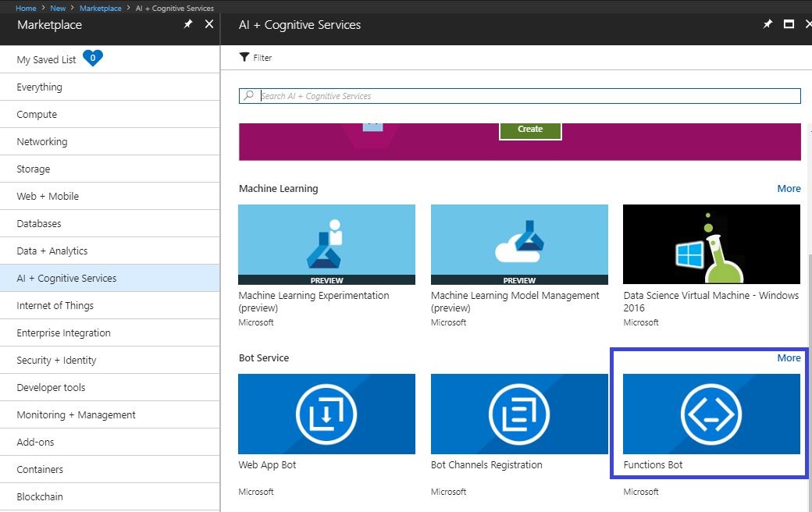The height and width of the screenshot is (512, 812).
Task: Select the Add-ons category
Action: point(110,442)
